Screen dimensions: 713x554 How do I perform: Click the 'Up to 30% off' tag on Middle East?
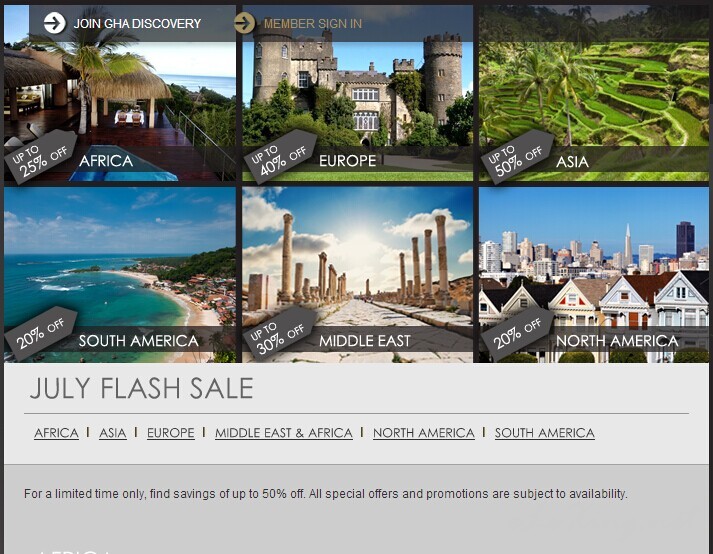279,334
